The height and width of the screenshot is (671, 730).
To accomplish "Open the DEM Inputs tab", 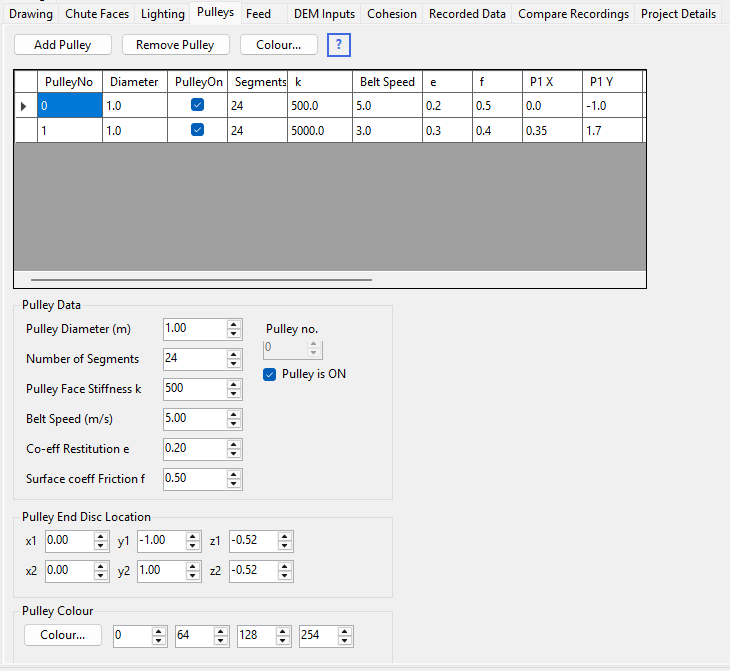I will [324, 14].
